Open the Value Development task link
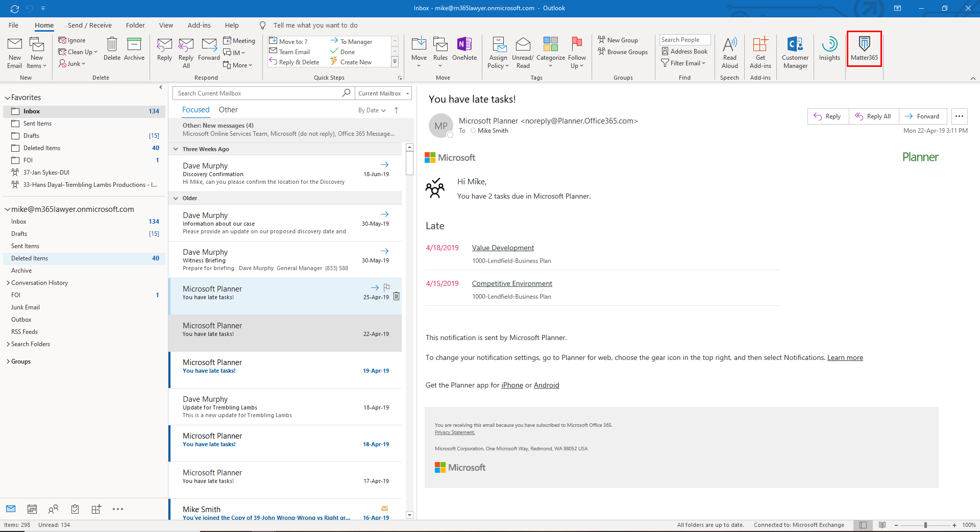The height and width of the screenshot is (532, 980). 503,248
